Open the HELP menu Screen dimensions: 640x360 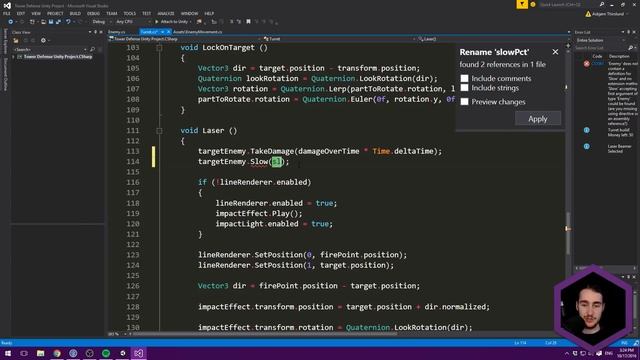pos(209,13)
